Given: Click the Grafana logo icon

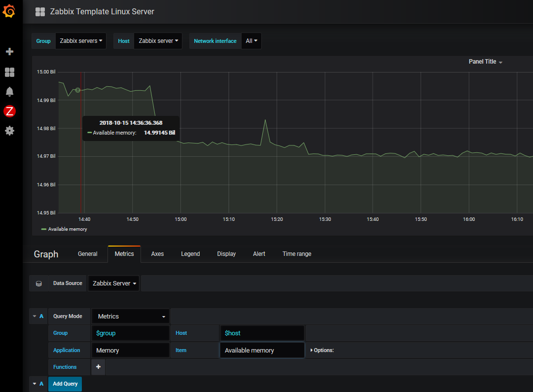Looking at the screenshot, I should coord(9,11).
